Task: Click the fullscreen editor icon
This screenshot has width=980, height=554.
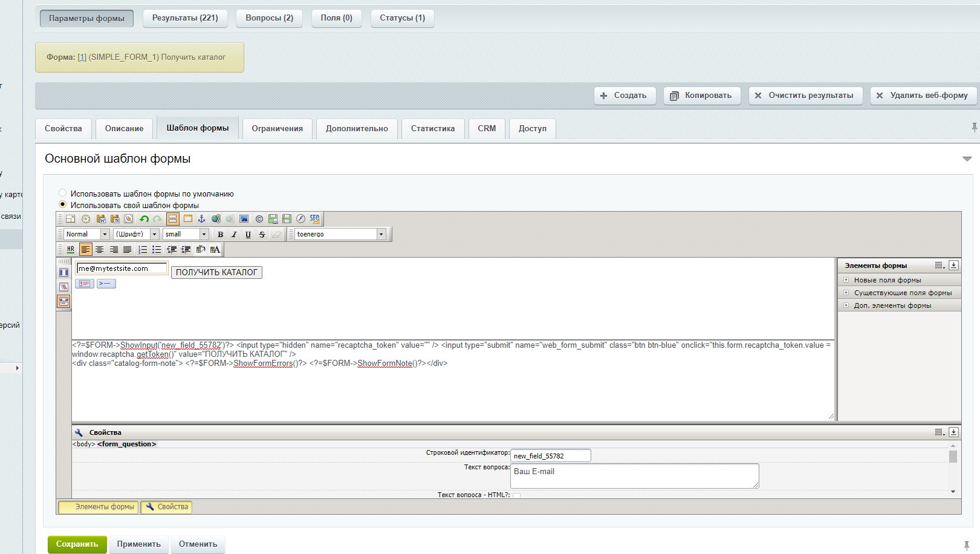Action: pyautogui.click(x=70, y=219)
